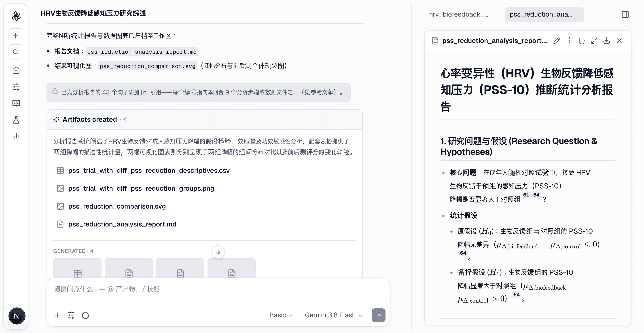Open the fourth generated document thumbnail

click(232, 268)
